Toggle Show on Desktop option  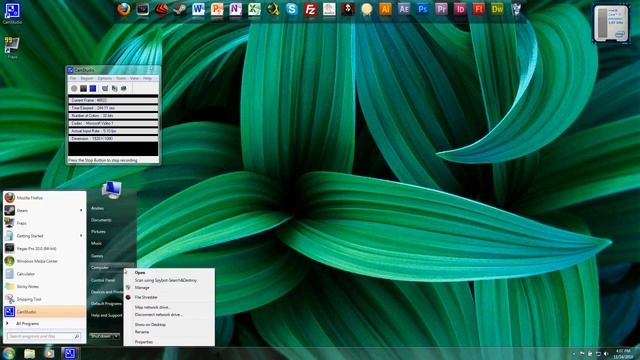click(x=169, y=324)
